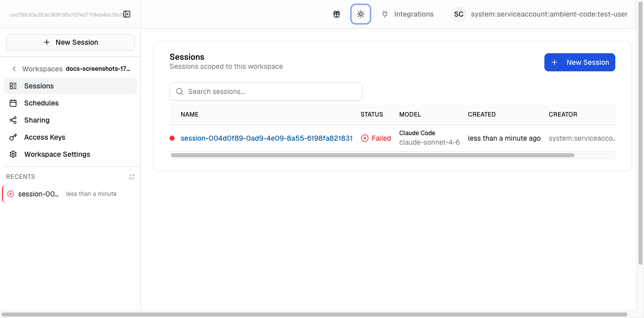The width and height of the screenshot is (644, 318).
Task: Click the blue New Session button
Action: coord(580,62)
